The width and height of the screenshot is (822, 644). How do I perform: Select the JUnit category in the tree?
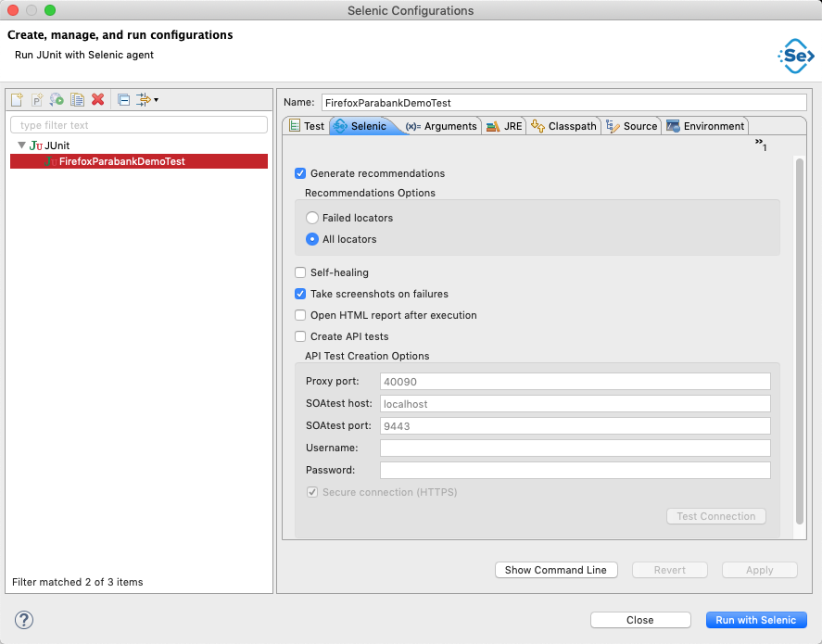49,145
